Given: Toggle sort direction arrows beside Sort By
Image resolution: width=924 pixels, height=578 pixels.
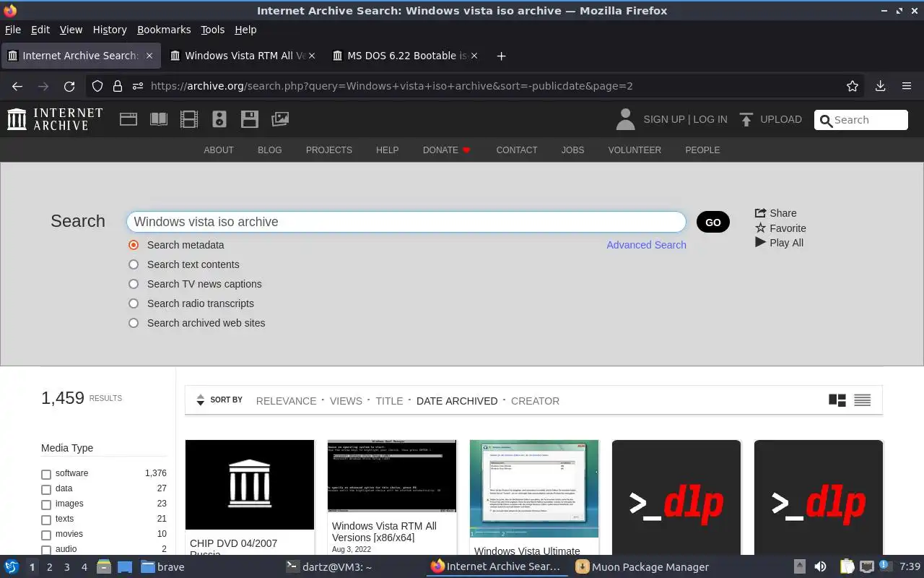Looking at the screenshot, I should (201, 400).
